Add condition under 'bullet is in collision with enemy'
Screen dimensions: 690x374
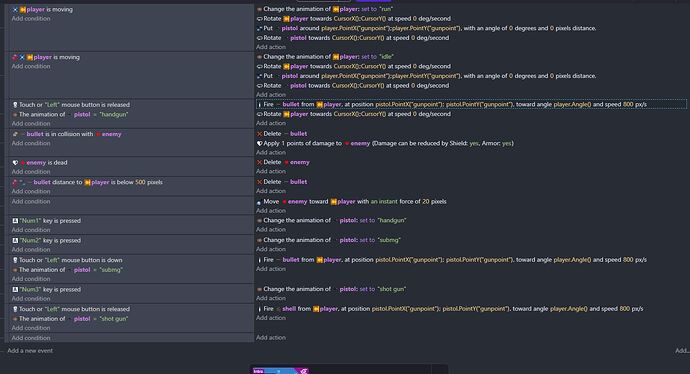(31, 143)
